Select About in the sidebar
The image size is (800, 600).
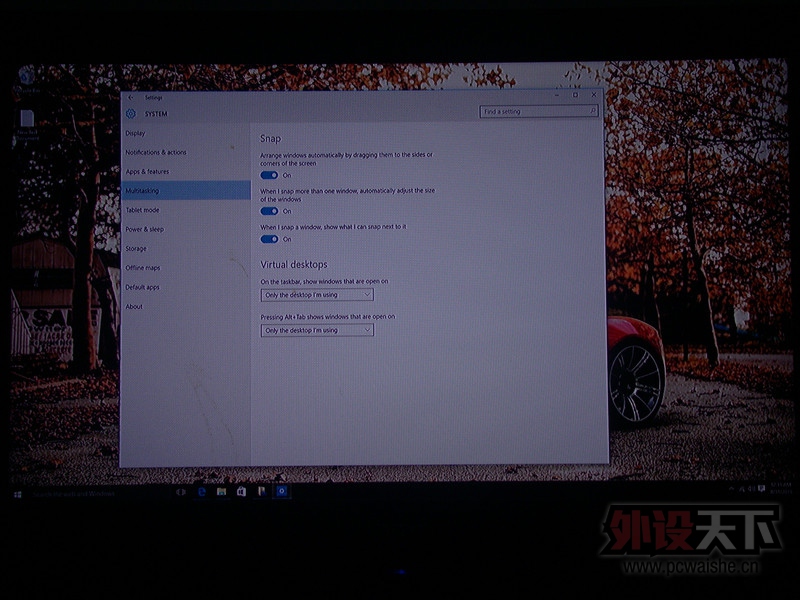pyautogui.click(x=186, y=306)
